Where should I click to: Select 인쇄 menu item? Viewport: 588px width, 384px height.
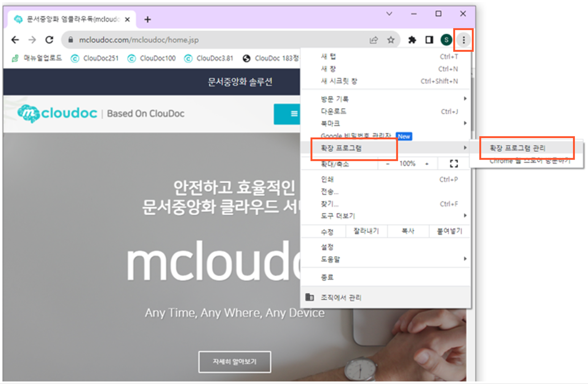click(386, 180)
